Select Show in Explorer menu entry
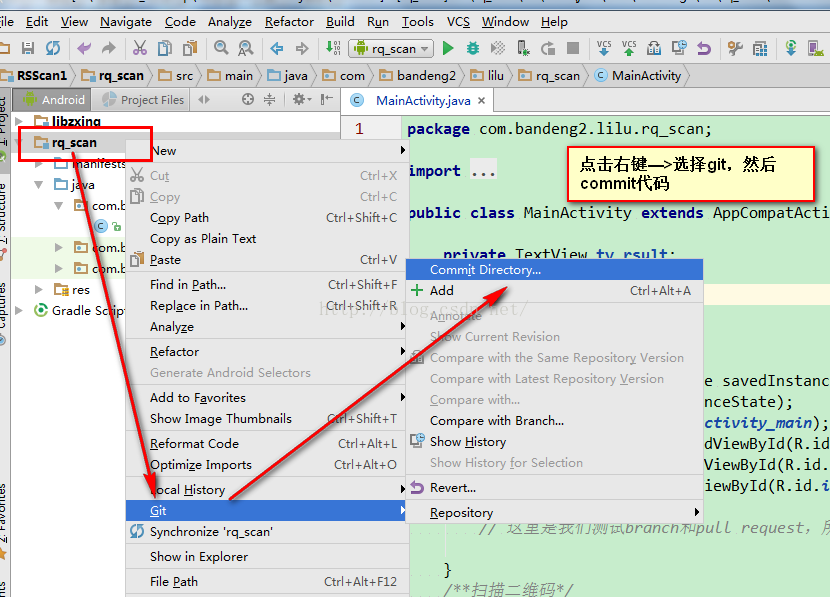This screenshot has width=830, height=597. coord(198,557)
